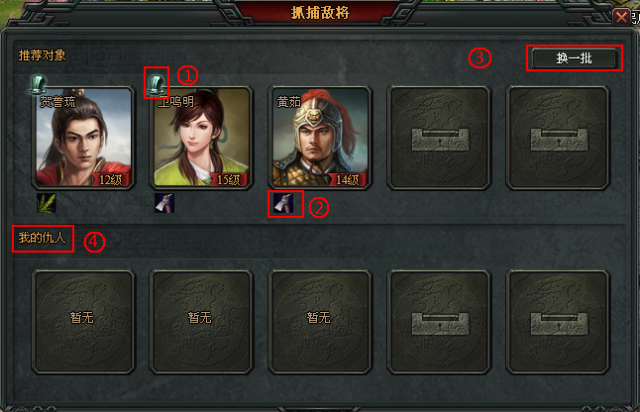Refresh list with 换一批 button
The width and height of the screenshot is (640, 412).
[x=574, y=58]
